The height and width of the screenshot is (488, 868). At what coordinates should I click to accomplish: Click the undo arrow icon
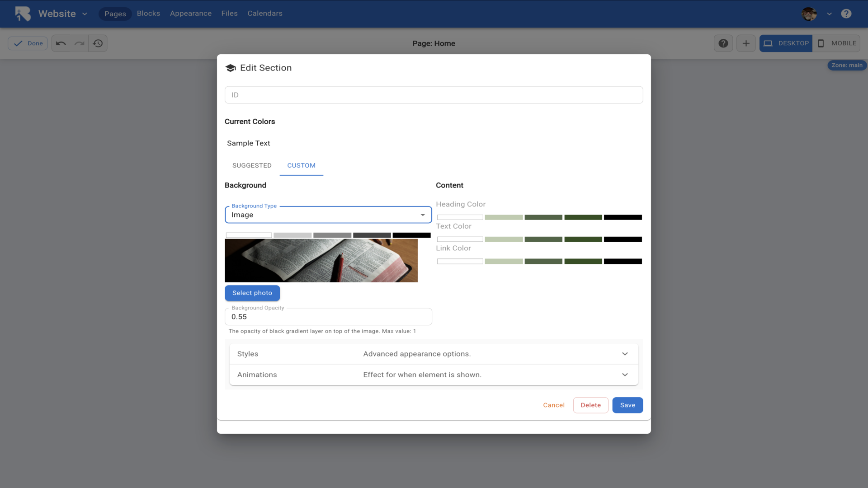tap(61, 43)
